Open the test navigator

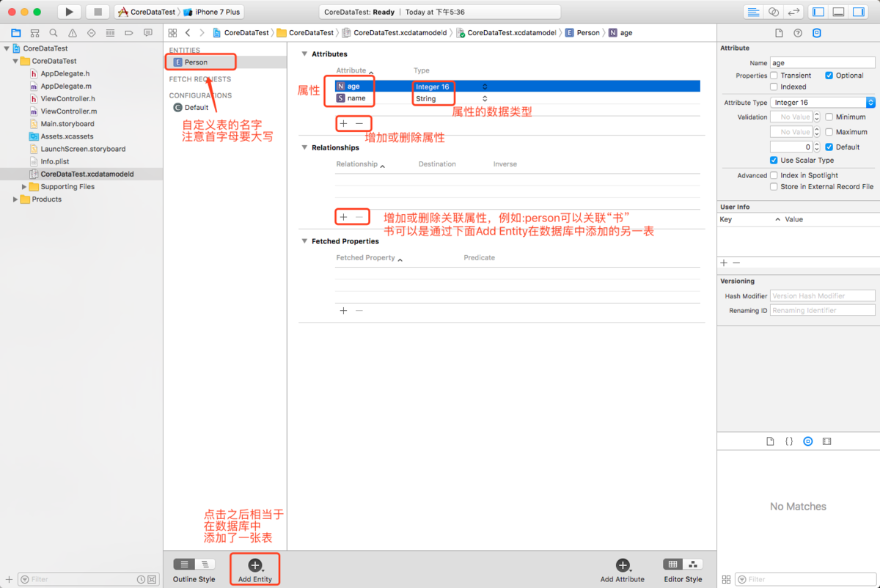tap(92, 33)
